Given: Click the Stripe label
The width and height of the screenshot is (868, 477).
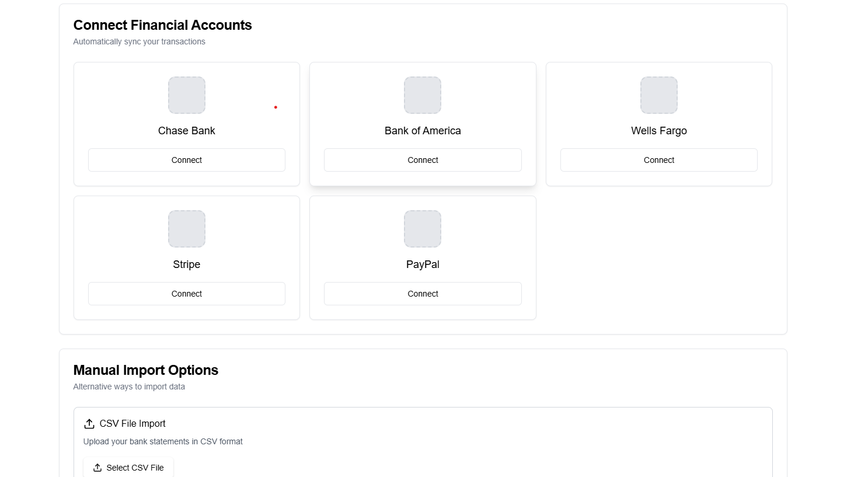Looking at the screenshot, I should [x=187, y=264].
